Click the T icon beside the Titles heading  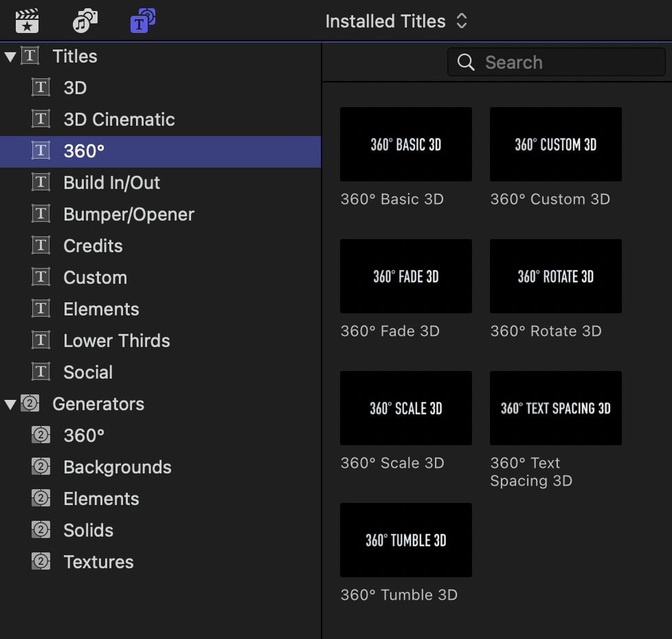(x=30, y=56)
